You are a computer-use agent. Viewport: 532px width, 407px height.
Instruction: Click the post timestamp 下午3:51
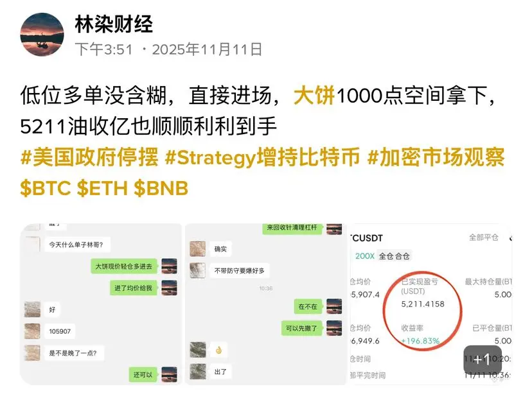coord(103,49)
